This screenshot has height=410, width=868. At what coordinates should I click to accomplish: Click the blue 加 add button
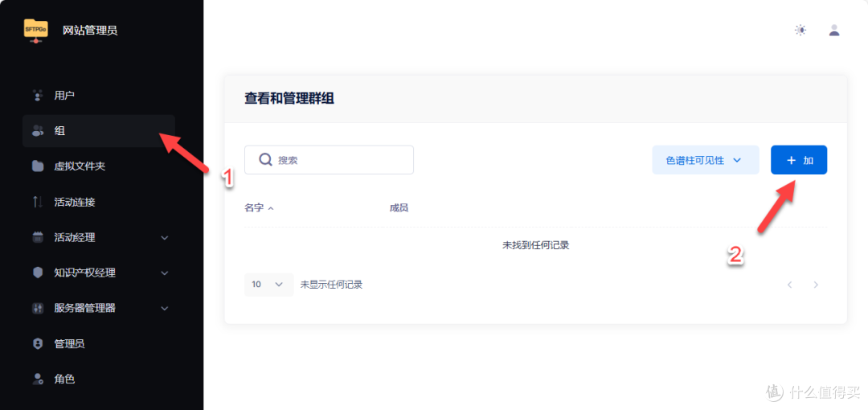[x=799, y=159]
